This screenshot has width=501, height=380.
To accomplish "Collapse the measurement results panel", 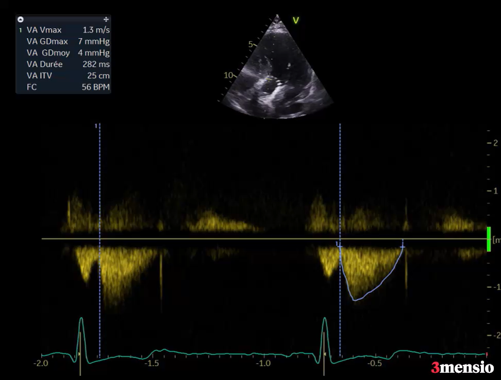I will coord(21,19).
